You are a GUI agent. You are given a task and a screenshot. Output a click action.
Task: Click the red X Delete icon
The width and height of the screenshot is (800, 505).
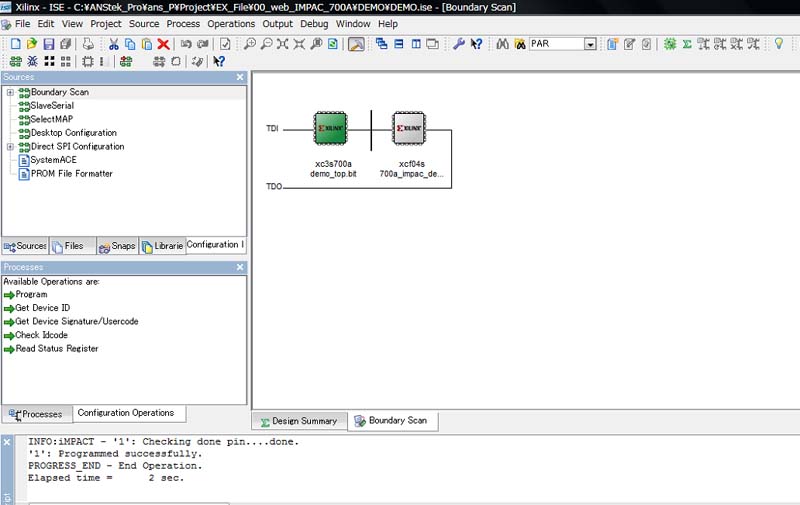pos(163,44)
